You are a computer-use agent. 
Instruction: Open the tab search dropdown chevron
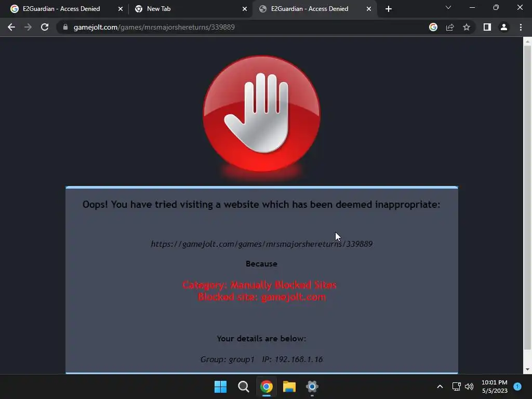pyautogui.click(x=448, y=7)
